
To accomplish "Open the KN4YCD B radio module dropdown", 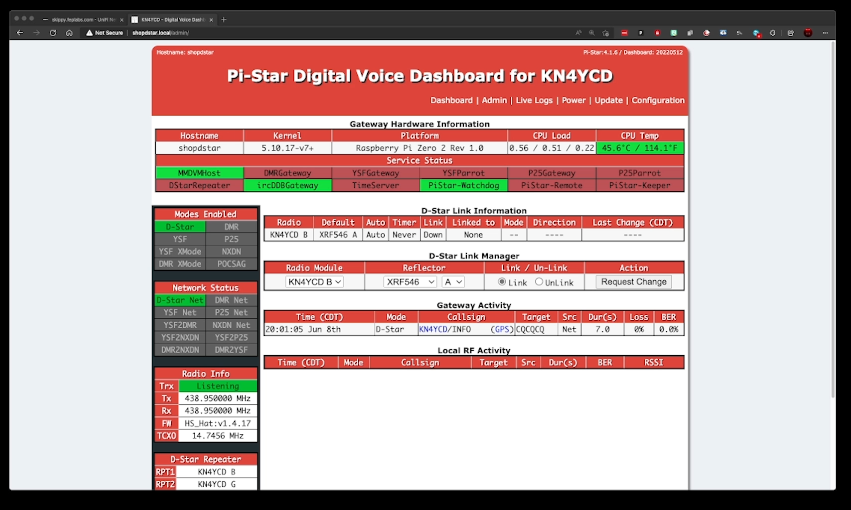I will pos(315,282).
